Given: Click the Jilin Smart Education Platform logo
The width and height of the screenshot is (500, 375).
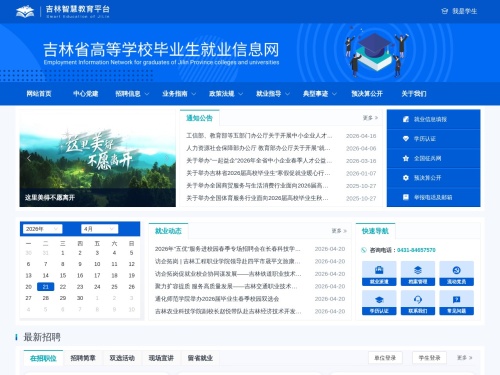Looking at the screenshot, I should pos(63,11).
